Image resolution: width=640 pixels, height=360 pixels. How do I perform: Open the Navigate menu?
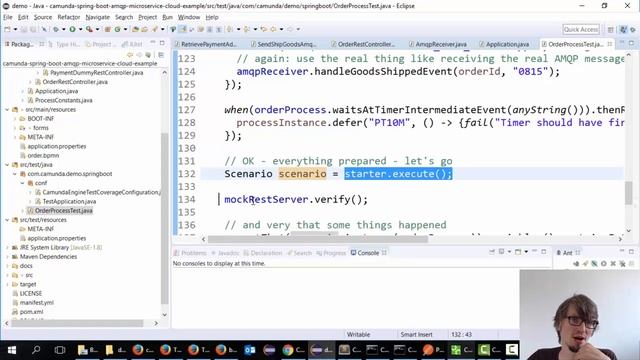click(98, 17)
